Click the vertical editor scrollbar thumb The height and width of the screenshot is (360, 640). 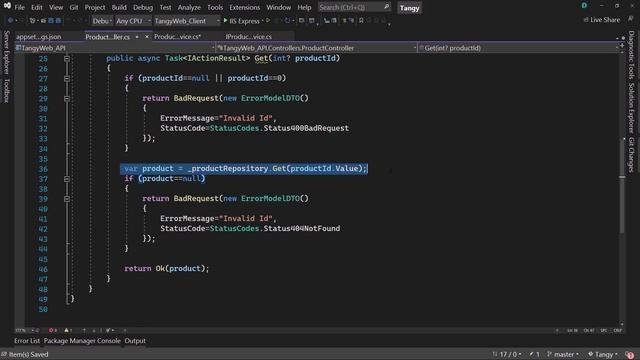pos(622,186)
